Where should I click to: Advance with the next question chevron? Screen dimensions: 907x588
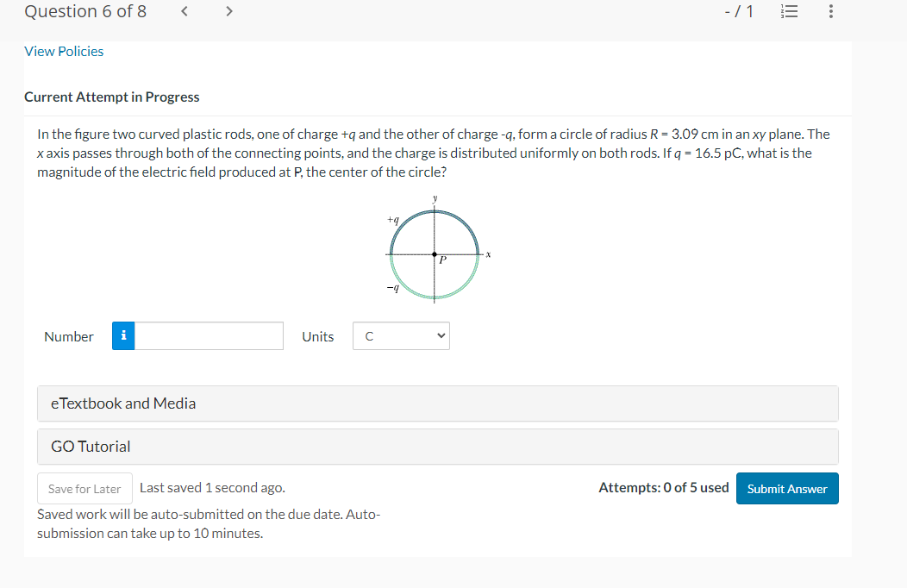(x=228, y=11)
